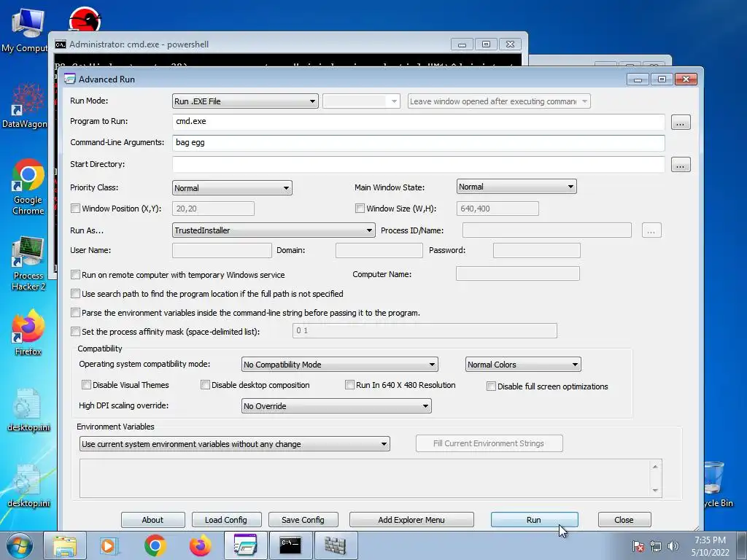
Task: Enable Window Size (W,H) checkbox
Action: point(360,208)
